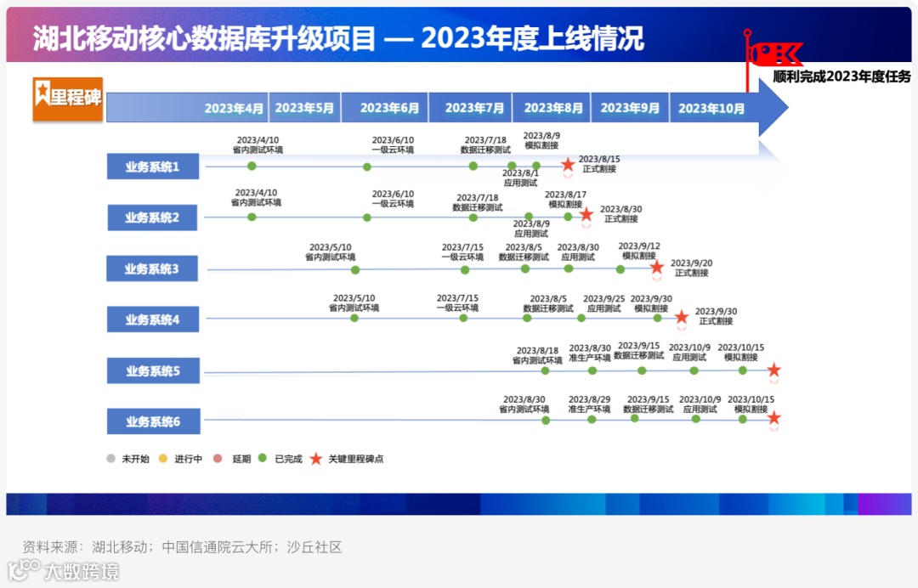Click the 业务系统4 label box
918x588 pixels.
coord(153,319)
